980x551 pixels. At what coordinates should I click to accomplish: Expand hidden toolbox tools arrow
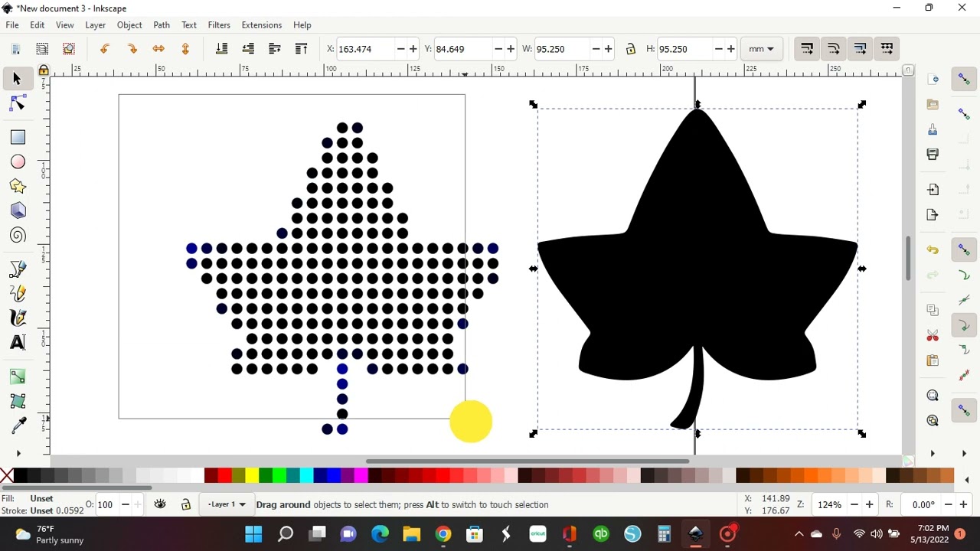click(18, 453)
